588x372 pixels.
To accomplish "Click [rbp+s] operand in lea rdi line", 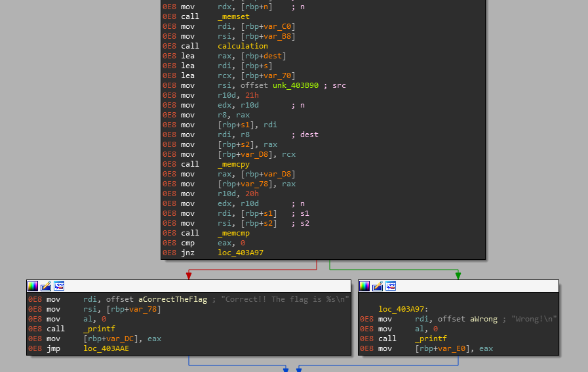I will point(256,66).
